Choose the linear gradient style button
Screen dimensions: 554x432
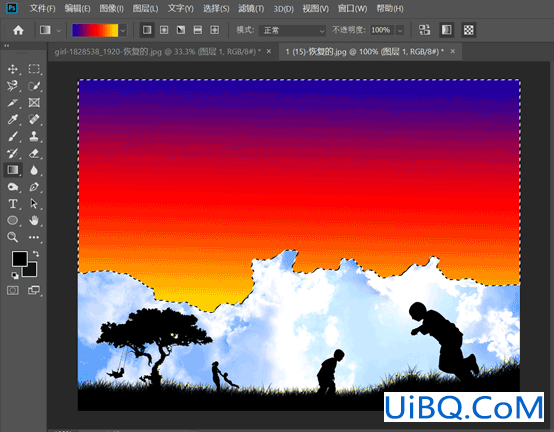point(147,30)
